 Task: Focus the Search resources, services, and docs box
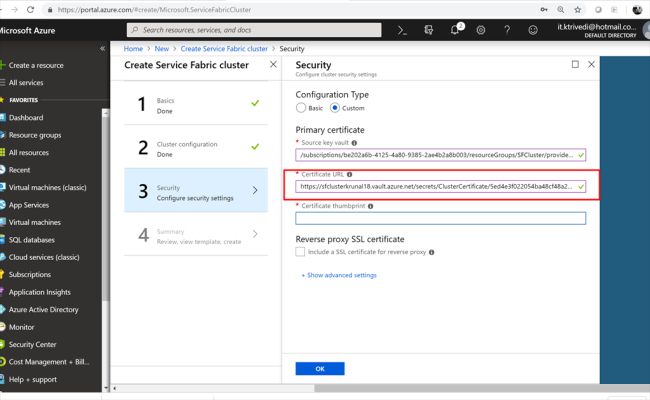pos(254,30)
